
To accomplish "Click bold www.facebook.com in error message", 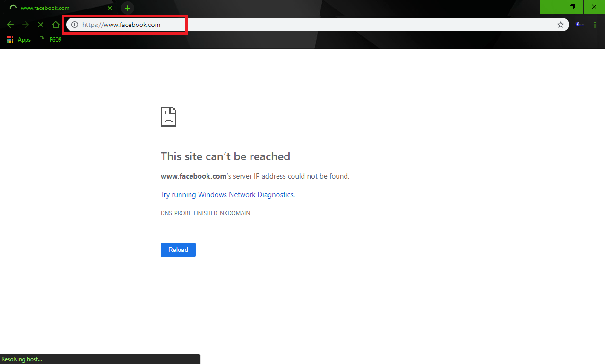I will click(194, 176).
